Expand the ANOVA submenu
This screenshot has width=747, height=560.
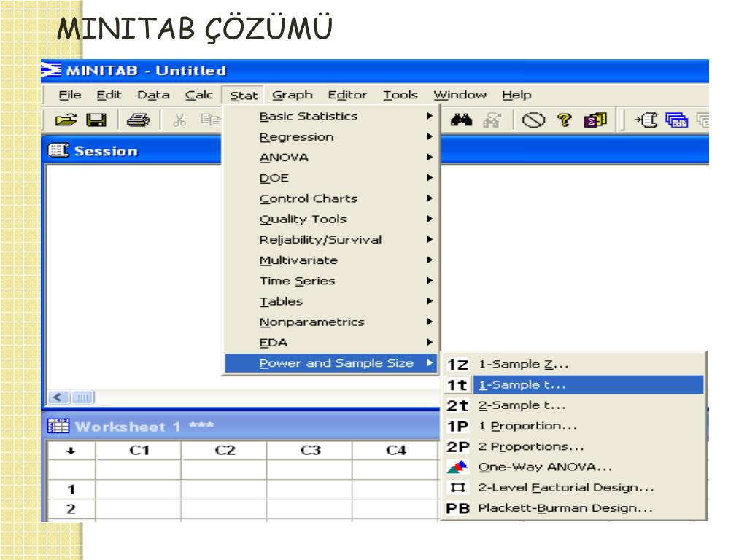point(331,157)
